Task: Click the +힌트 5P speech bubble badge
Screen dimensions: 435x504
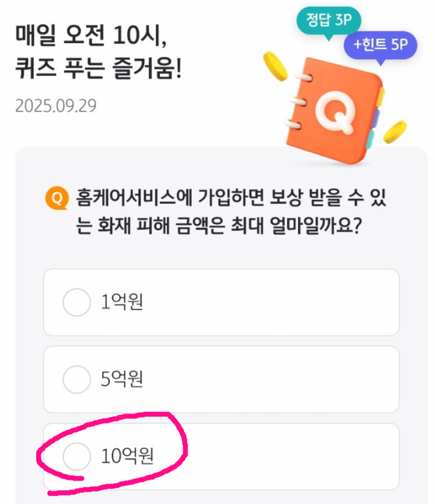Action: point(381,46)
